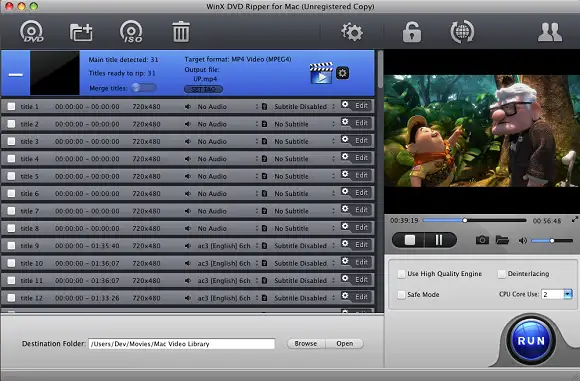
Task: Expand the audio track dropdown for title 10
Action: (257, 263)
